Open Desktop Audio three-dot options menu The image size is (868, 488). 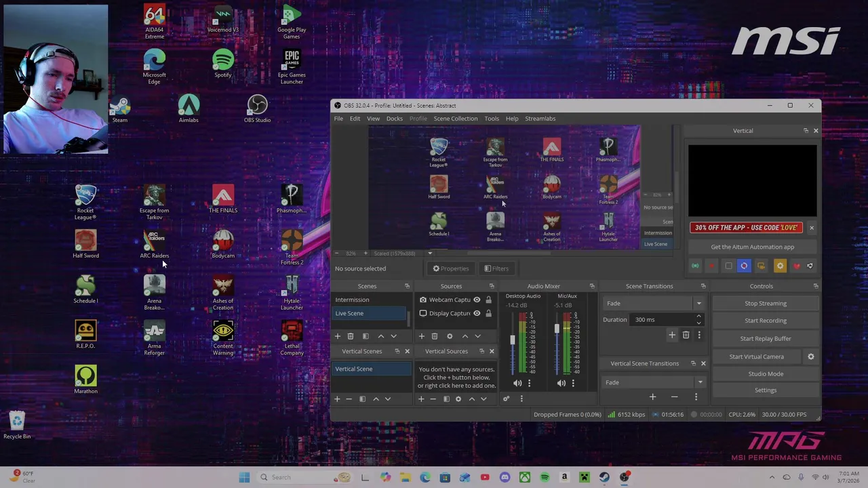[x=529, y=383]
